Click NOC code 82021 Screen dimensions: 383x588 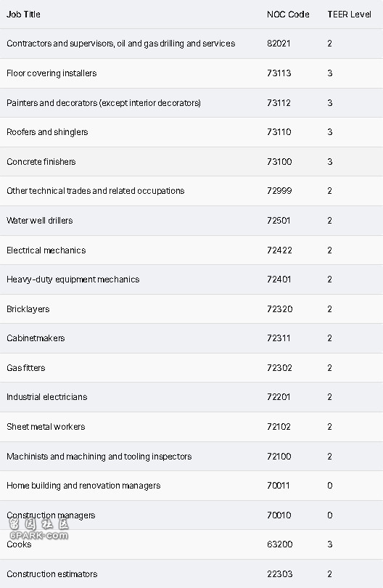coord(279,44)
